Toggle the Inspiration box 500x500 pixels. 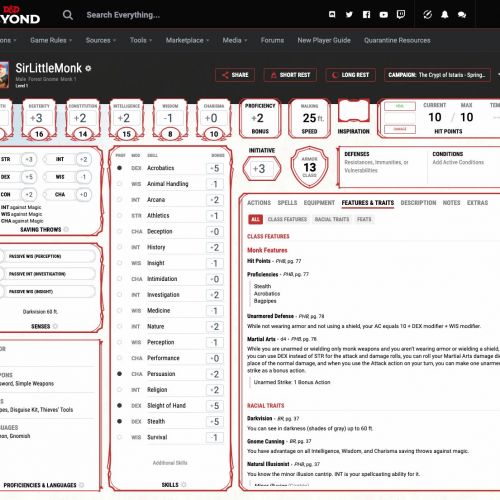[x=354, y=111]
